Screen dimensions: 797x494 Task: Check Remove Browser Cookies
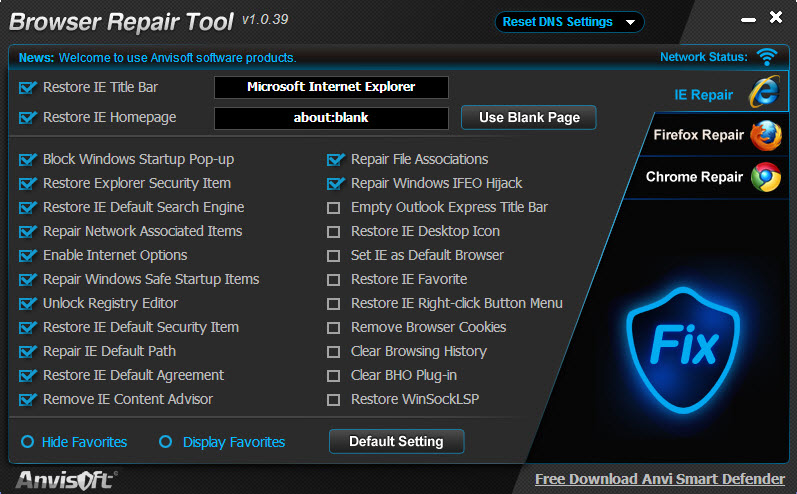[x=333, y=328]
